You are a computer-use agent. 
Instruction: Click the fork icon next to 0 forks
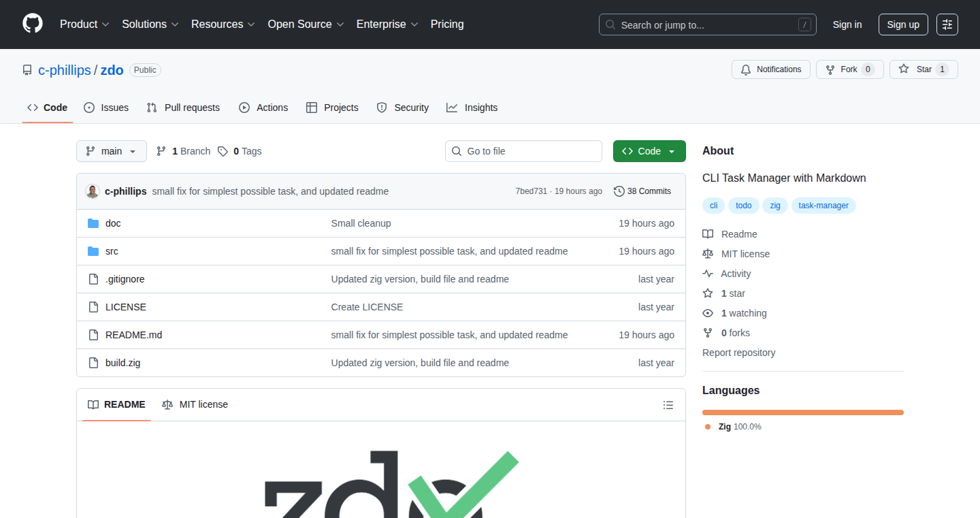708,333
